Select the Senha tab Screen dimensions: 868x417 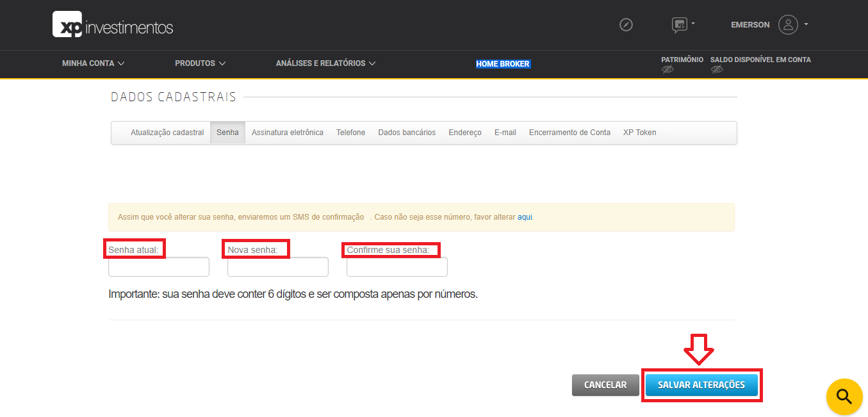tap(227, 133)
